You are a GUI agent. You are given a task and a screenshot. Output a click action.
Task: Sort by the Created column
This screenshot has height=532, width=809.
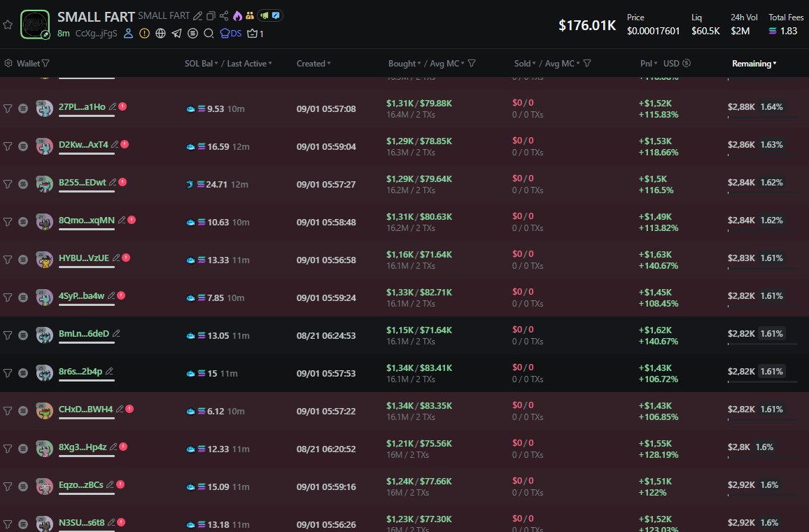314,64
